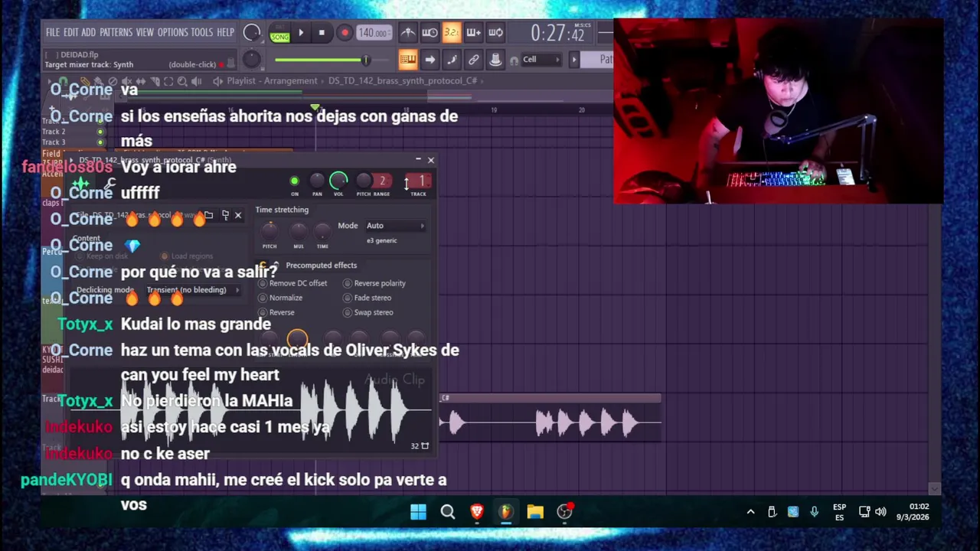Click the right arrow step-edit icon
Screen dimensions: 980x551
coord(430,60)
